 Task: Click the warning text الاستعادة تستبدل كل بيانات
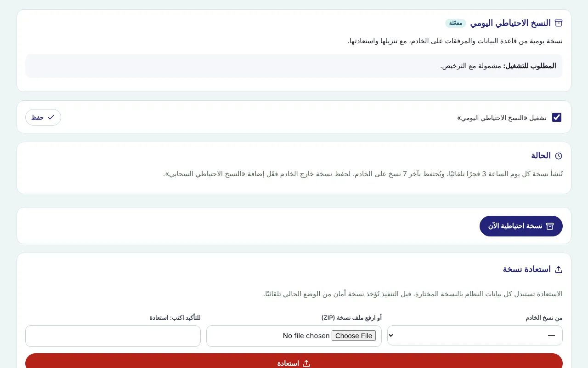(x=413, y=294)
